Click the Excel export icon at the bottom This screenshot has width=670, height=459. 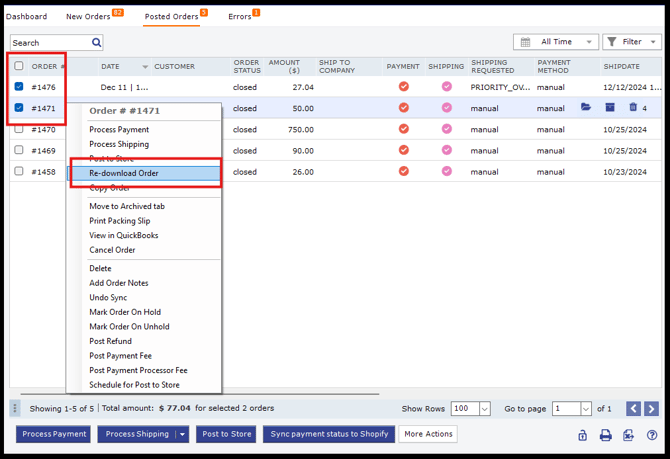coord(628,435)
